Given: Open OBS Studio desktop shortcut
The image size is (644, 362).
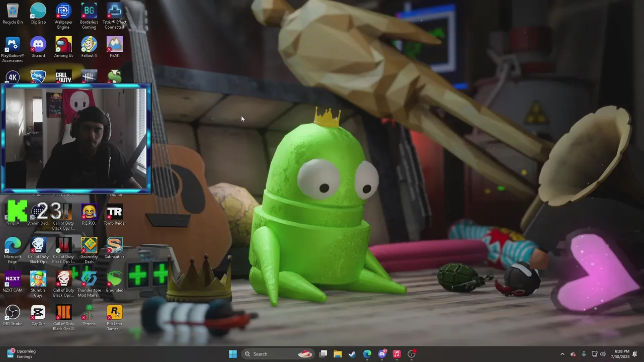Looking at the screenshot, I should pyautogui.click(x=13, y=315).
